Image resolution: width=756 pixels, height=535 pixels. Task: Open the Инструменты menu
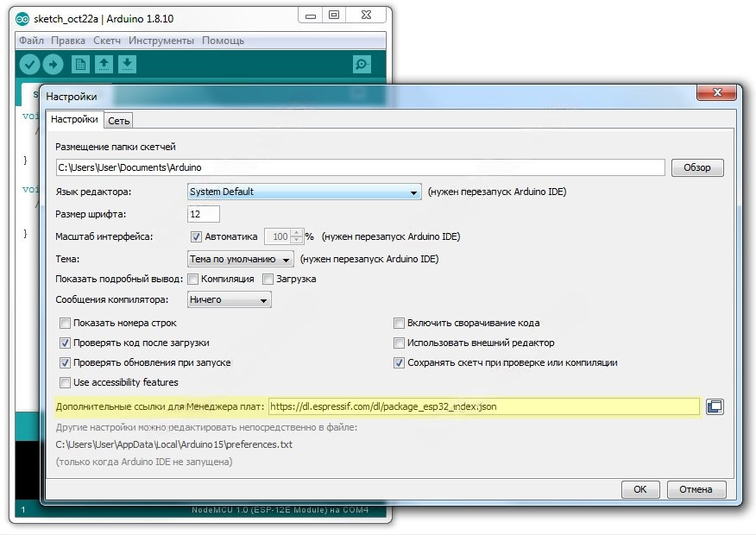point(161,41)
